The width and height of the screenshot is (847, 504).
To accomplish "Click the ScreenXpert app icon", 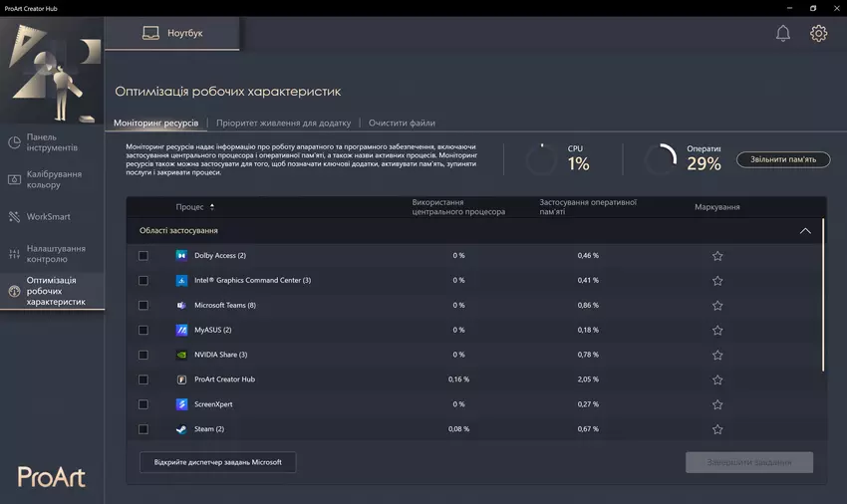I will 182,404.
